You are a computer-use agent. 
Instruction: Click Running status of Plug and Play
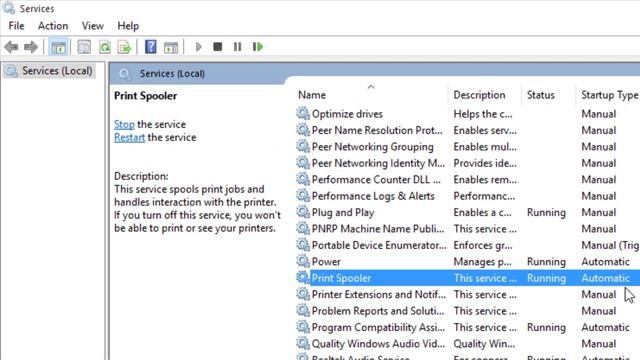(546, 212)
